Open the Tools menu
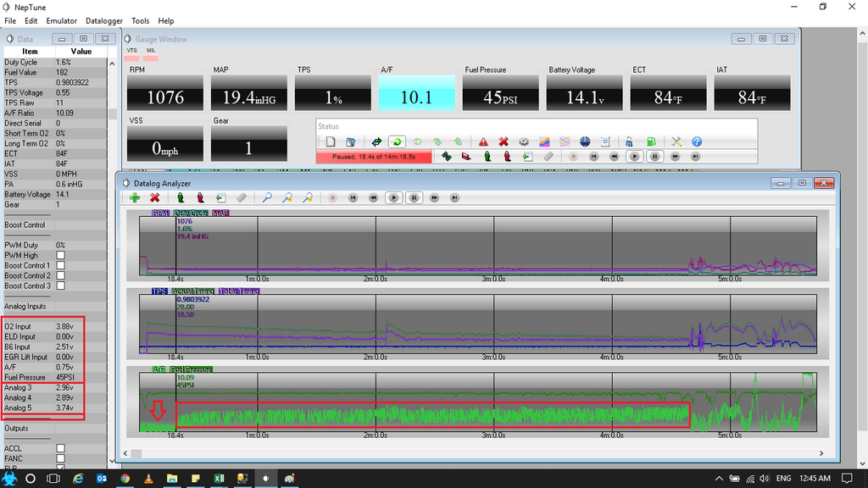The height and width of the screenshot is (488, 868). coord(140,21)
